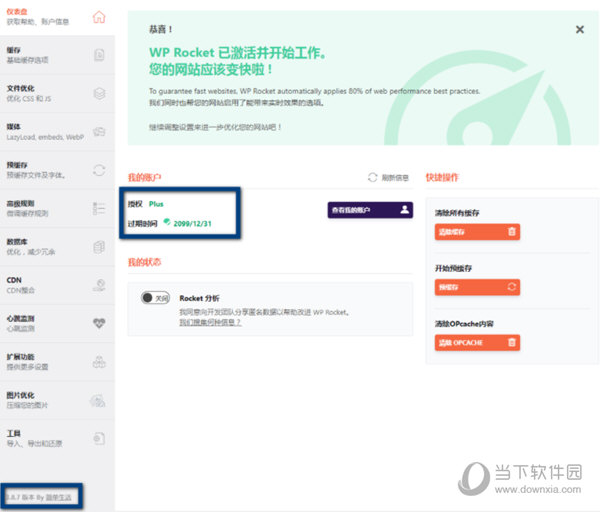Open the 图片优化 image optimization tab
Viewport: 600px width, 512px height.
57,399
